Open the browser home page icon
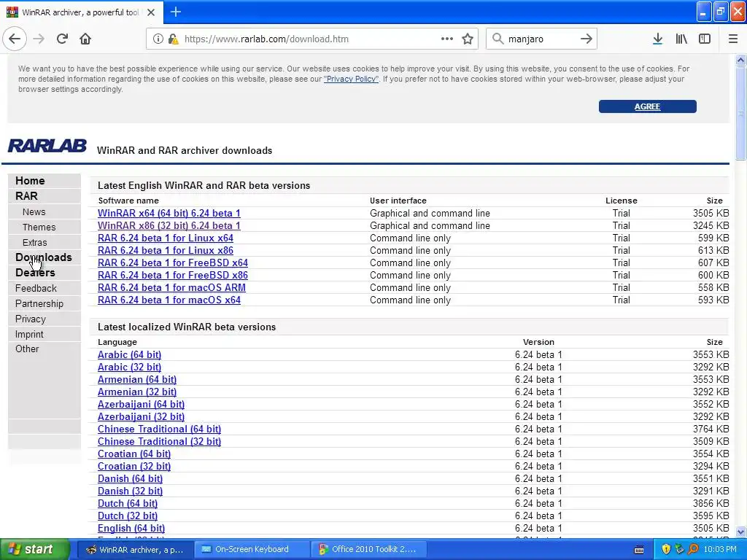 pos(85,39)
